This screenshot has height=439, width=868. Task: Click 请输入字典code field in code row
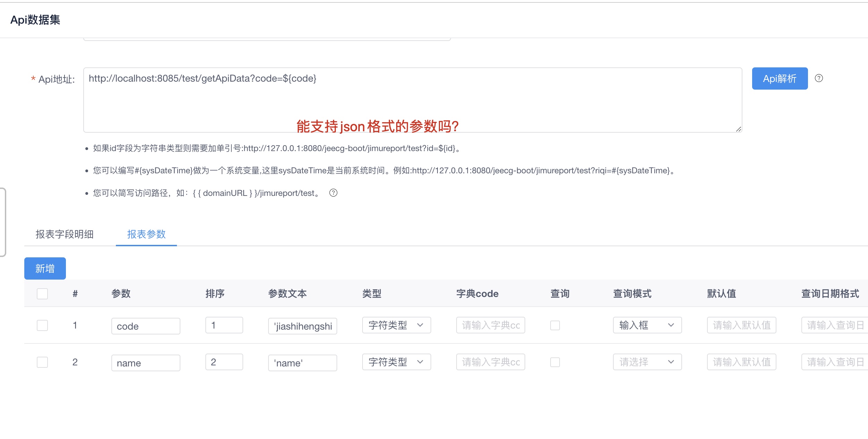(491, 325)
